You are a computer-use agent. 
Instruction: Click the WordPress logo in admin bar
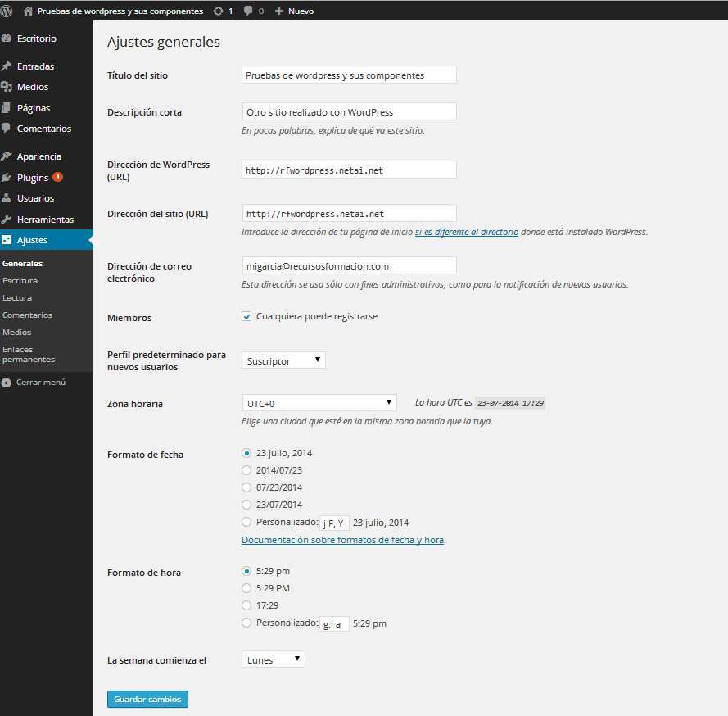(7, 11)
